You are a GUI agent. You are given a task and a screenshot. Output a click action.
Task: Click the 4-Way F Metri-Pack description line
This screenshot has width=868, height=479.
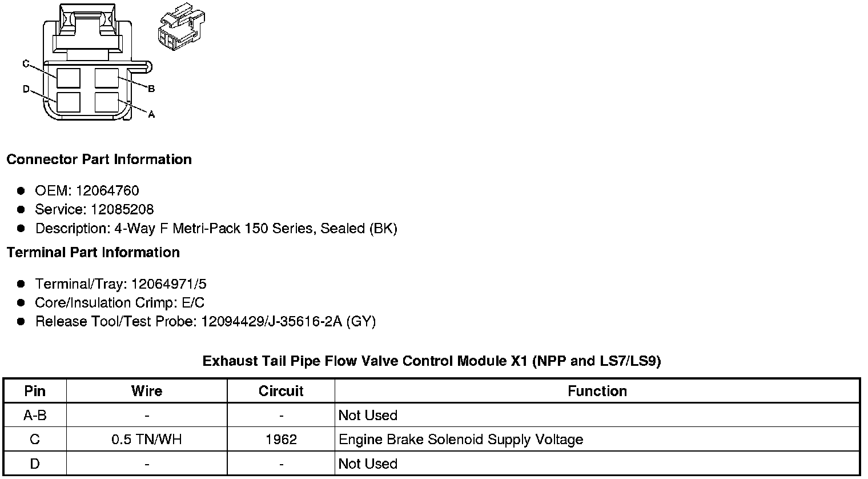point(216,229)
